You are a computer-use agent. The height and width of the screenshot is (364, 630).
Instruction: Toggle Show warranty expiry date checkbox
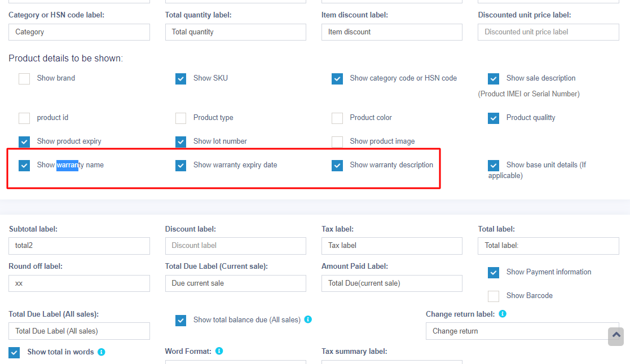[x=180, y=166]
